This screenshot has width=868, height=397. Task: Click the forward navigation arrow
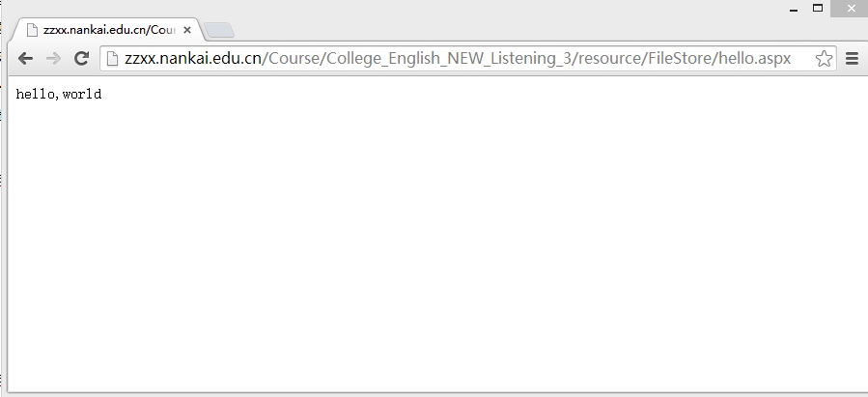[53, 58]
